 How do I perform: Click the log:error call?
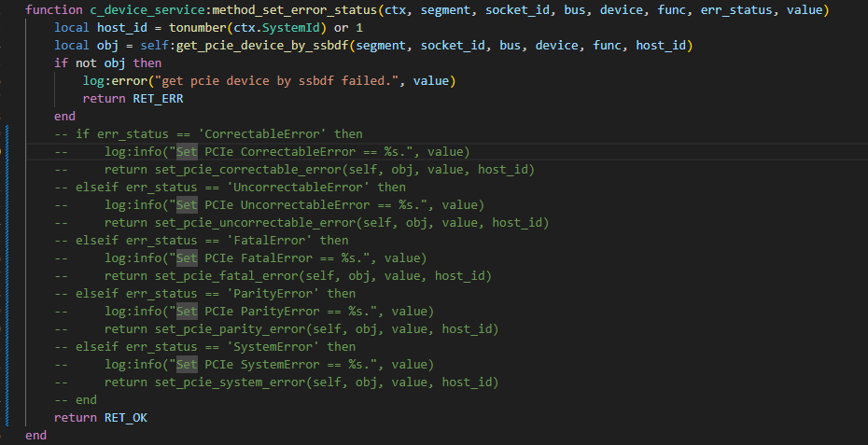115,80
